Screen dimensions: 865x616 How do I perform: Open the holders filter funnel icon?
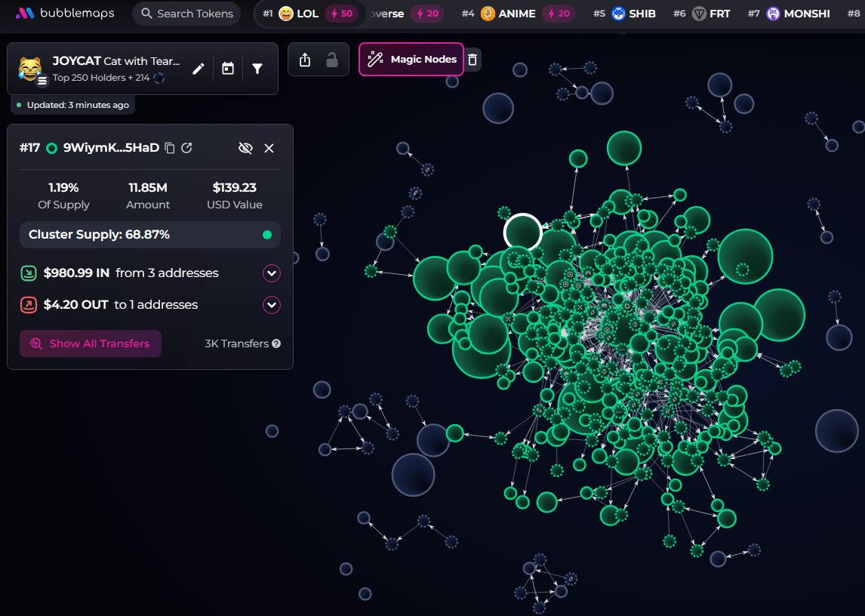pyautogui.click(x=257, y=69)
